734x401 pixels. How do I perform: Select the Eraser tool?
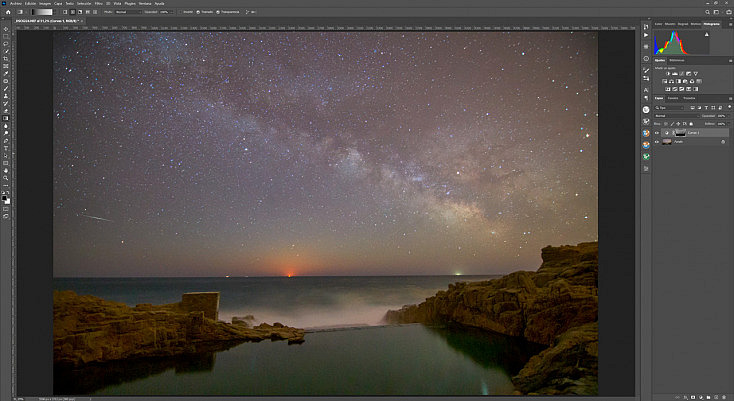click(6, 111)
